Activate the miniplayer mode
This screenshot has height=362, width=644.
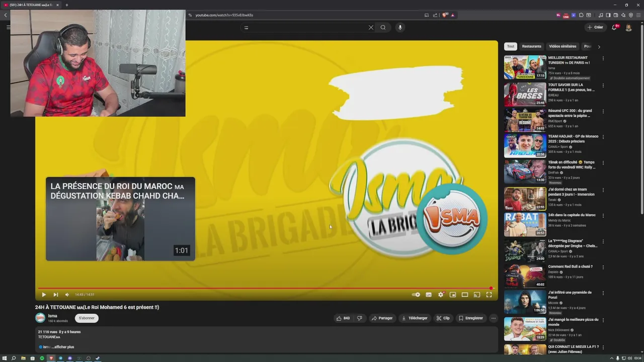tap(453, 295)
